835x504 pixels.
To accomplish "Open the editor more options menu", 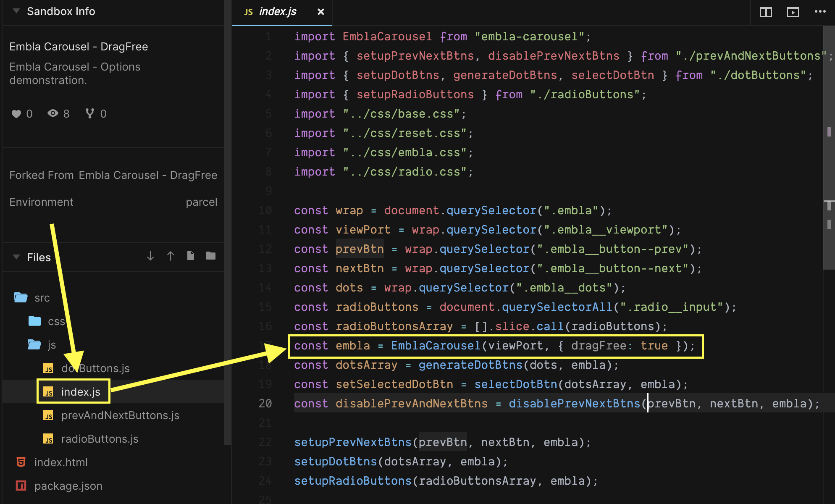I will coord(820,12).
